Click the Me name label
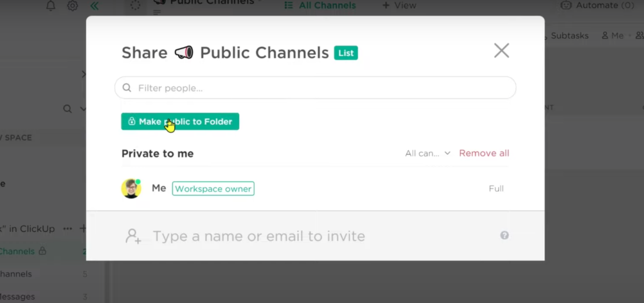The height and width of the screenshot is (303, 644). [x=159, y=188]
